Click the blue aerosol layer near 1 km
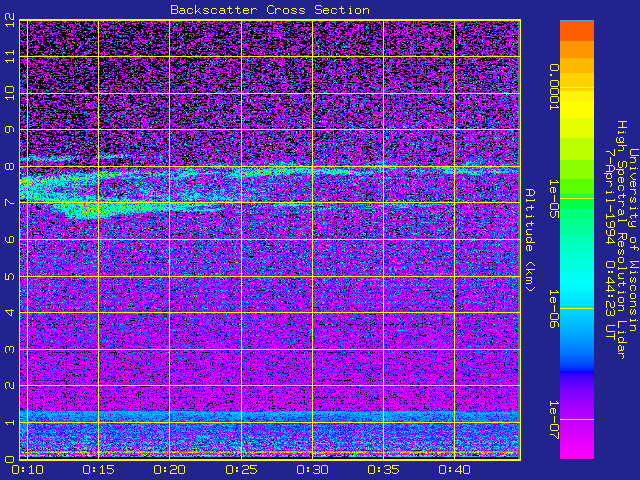640x480 pixels. click(270, 416)
